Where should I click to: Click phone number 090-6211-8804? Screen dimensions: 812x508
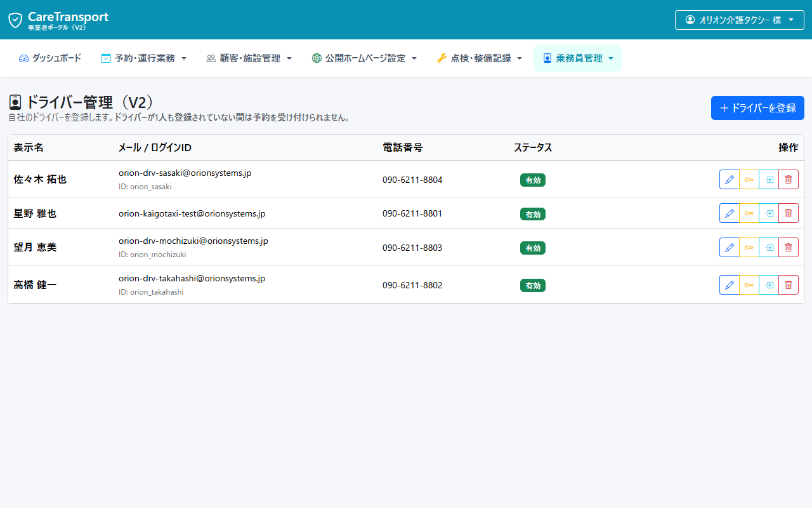(412, 180)
